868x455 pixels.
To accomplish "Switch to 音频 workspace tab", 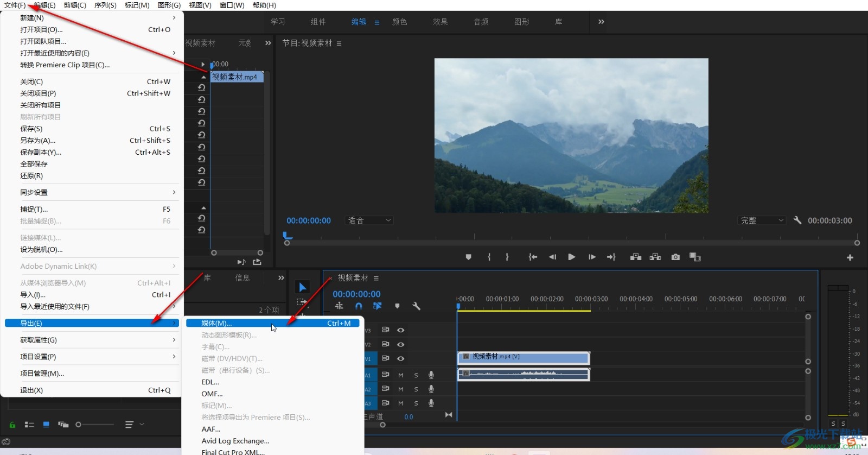I will [481, 22].
